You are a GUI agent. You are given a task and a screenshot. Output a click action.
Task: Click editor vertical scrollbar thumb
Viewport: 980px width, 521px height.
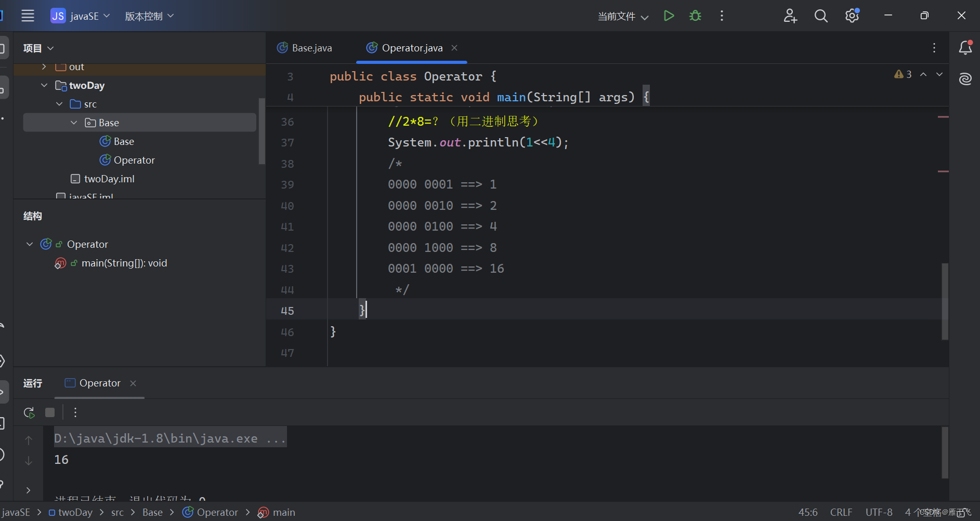[945, 301]
